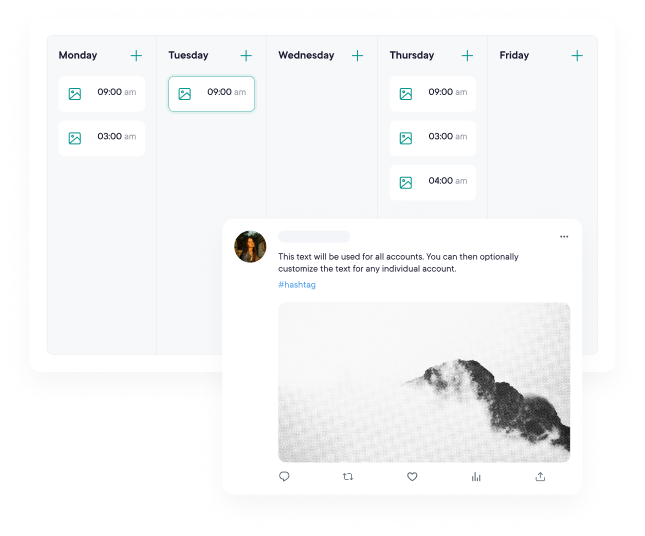The image size is (645, 536).
Task: Open the mountain image in post preview
Action: (424, 383)
